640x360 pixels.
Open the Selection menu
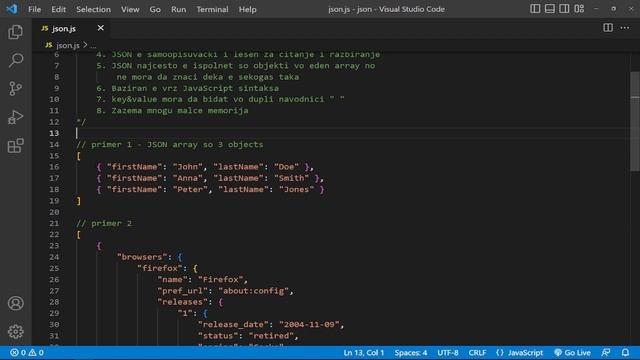(x=93, y=9)
